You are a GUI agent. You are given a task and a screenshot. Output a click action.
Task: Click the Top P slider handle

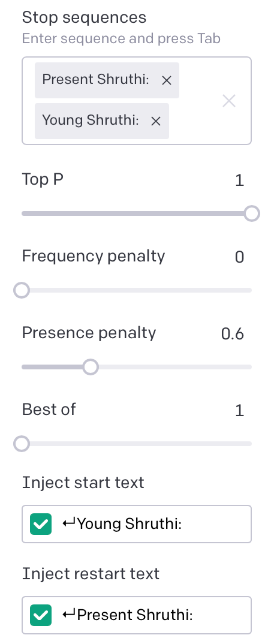tap(252, 213)
